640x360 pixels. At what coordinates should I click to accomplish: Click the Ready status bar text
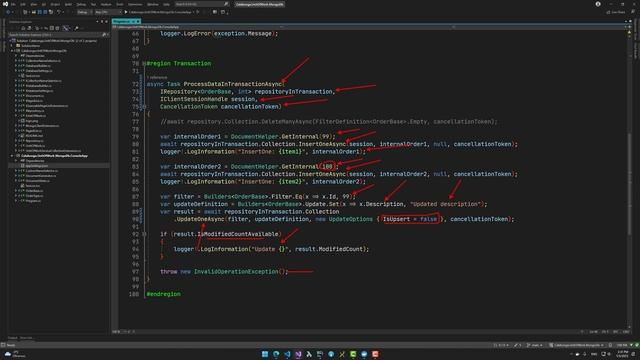pos(11,345)
